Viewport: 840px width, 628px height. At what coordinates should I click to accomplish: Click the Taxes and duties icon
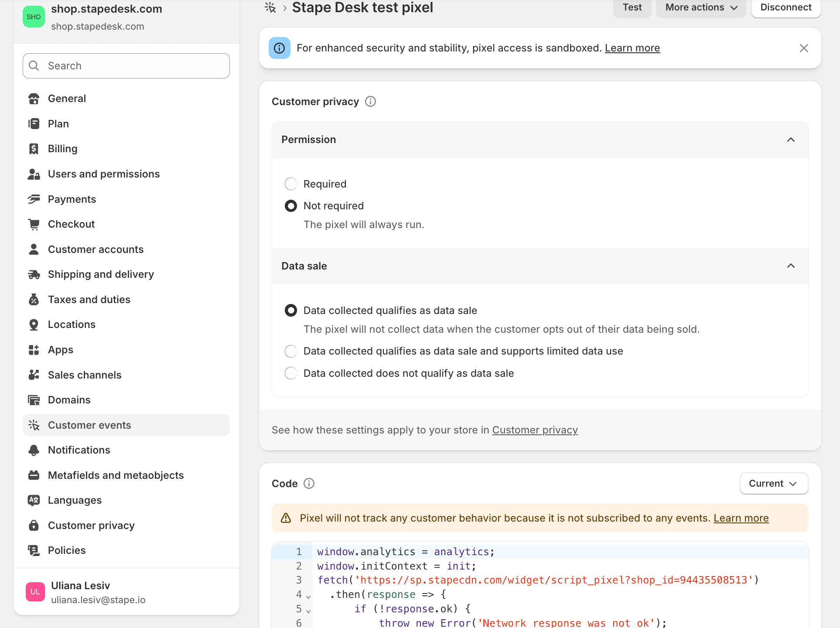point(34,300)
